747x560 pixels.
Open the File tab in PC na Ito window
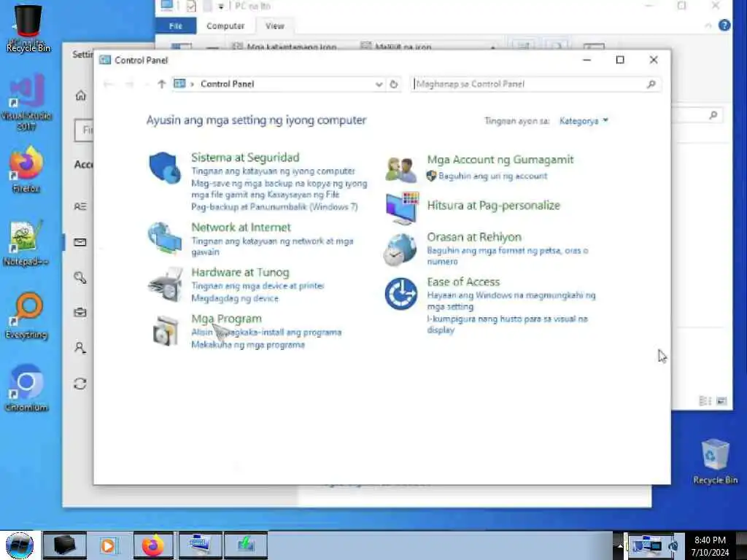[175, 26]
